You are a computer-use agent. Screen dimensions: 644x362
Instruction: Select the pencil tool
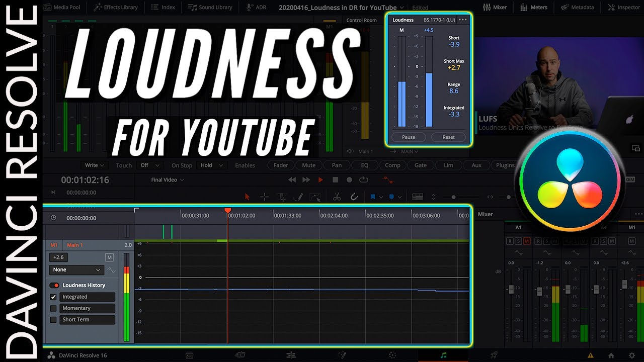click(298, 197)
